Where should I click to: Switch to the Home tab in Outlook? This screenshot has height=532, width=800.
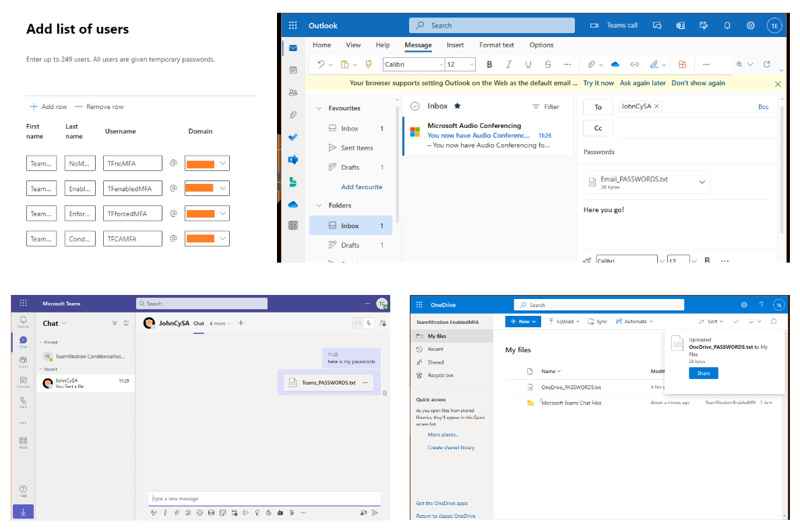coord(322,45)
